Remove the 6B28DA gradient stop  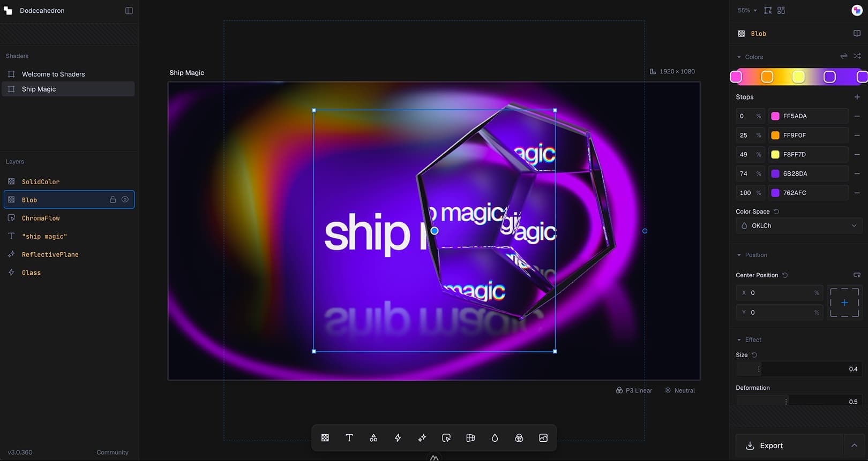click(857, 173)
